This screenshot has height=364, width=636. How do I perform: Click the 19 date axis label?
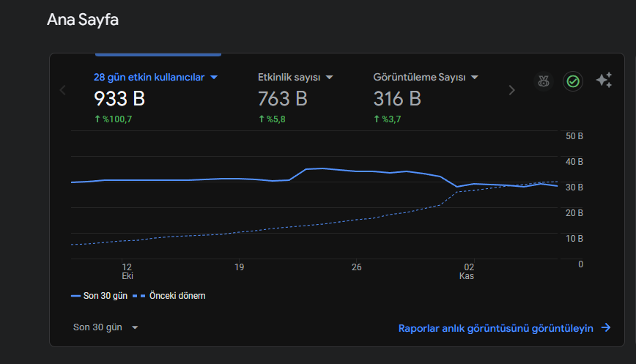[240, 267]
